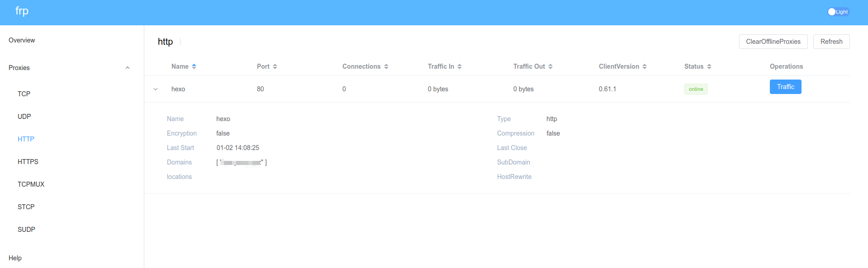
Task: Click the online status tag
Action: (x=696, y=89)
